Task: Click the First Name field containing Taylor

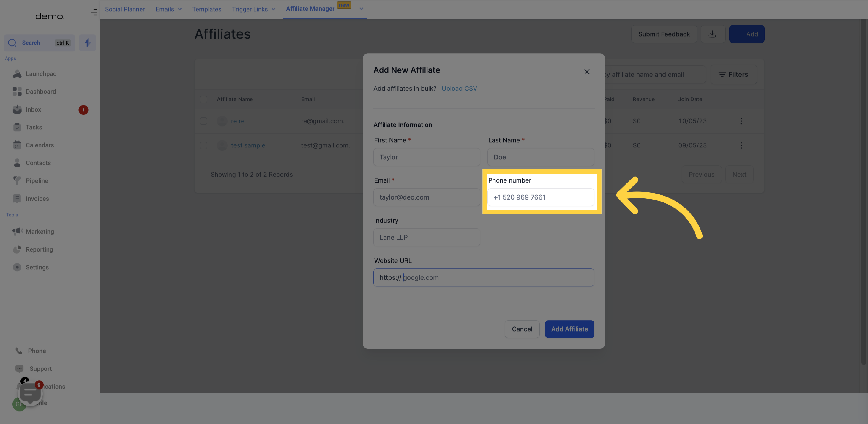Action: [x=427, y=157]
